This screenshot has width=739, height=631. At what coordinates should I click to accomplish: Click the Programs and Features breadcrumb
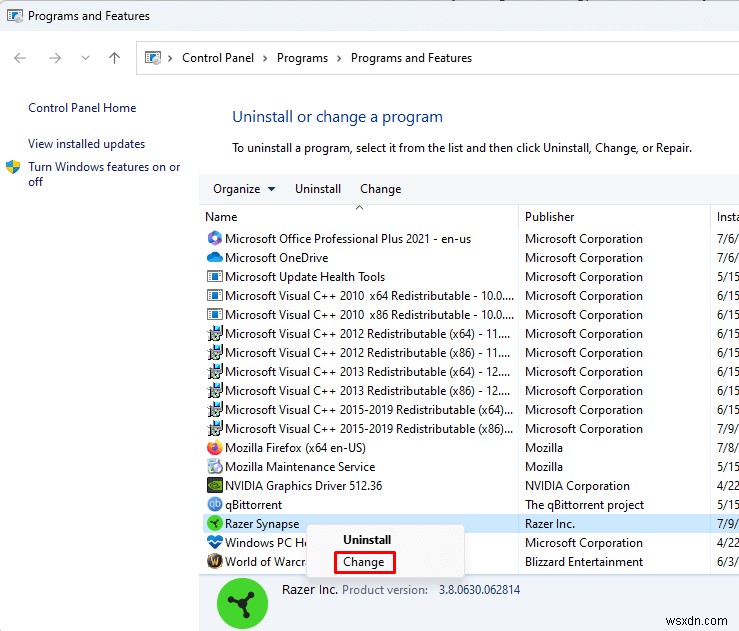(x=411, y=58)
